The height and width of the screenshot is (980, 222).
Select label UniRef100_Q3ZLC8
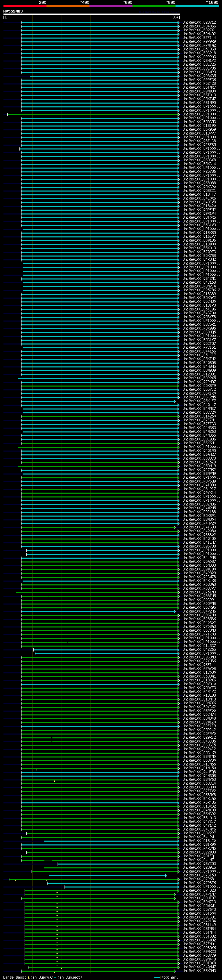coord(199,141)
